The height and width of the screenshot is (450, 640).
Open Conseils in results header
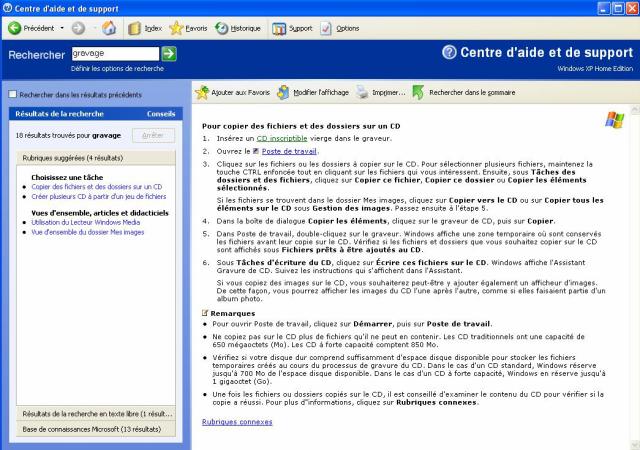point(161,114)
